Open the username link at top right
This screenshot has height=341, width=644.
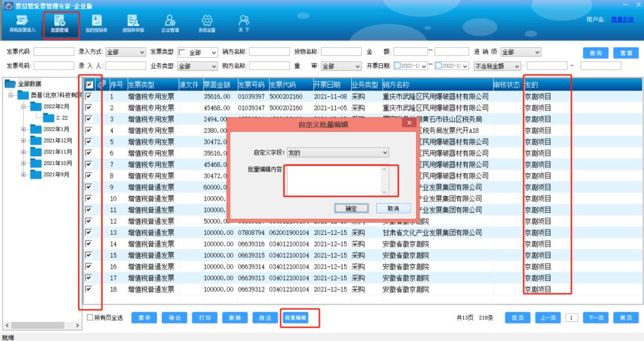pos(622,19)
